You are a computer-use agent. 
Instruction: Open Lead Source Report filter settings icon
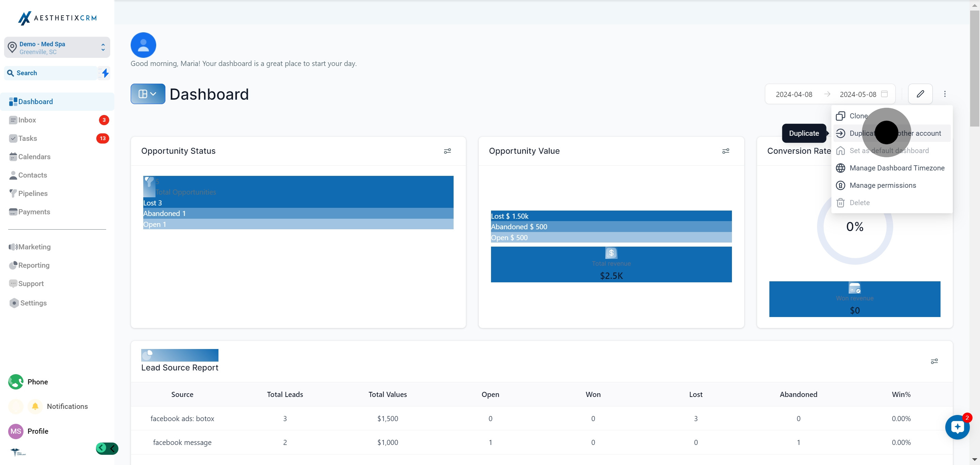point(934,361)
